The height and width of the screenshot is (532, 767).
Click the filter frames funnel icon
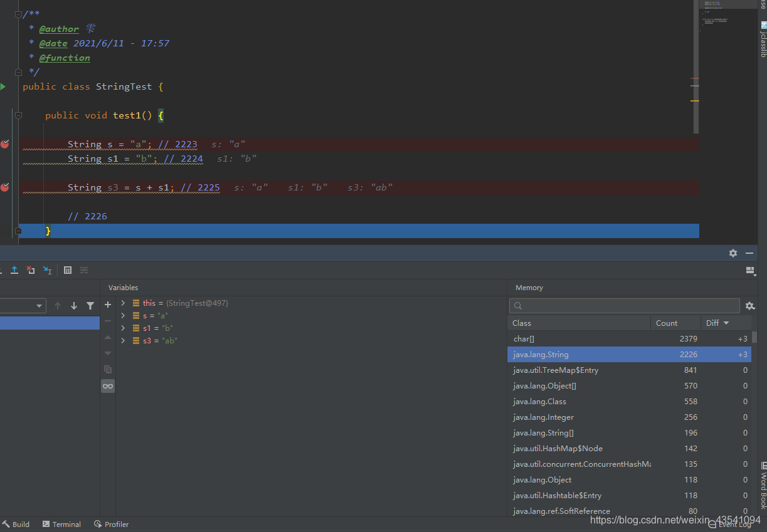(x=90, y=306)
